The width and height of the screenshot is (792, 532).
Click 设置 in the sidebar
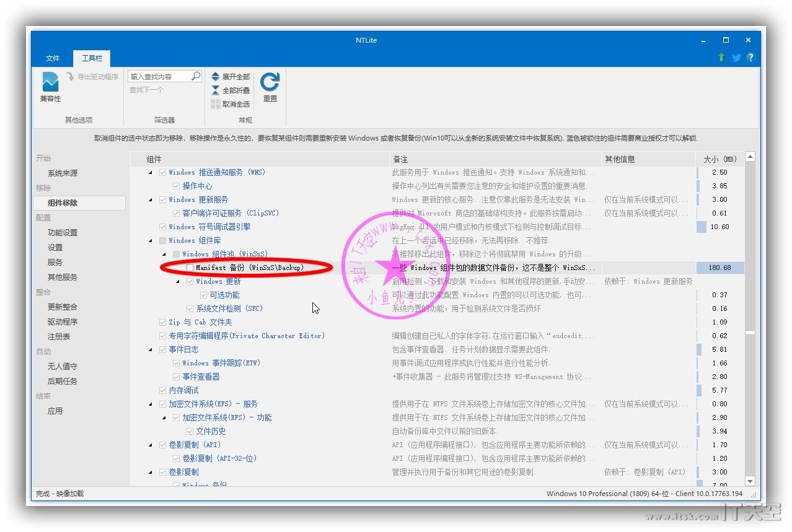tap(55, 248)
